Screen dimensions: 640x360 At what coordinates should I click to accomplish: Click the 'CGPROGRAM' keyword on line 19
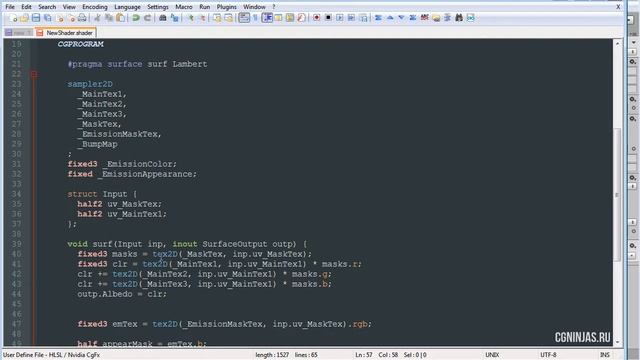[x=80, y=44]
